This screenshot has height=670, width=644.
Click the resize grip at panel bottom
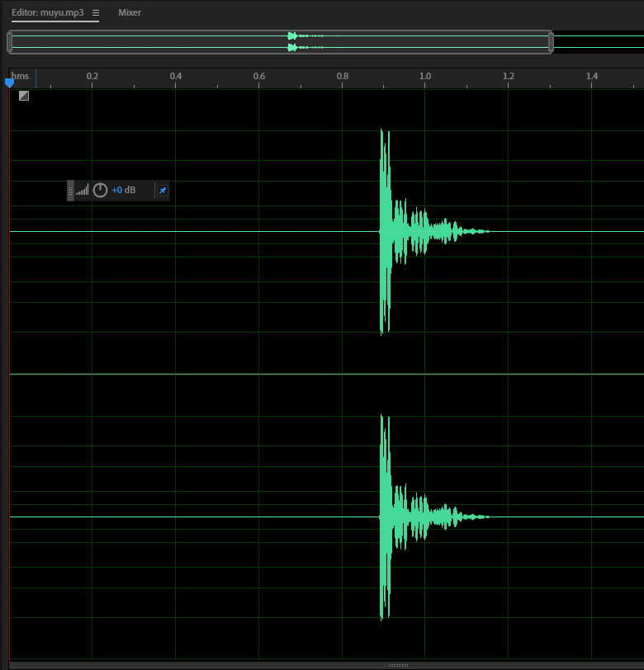tap(398, 665)
